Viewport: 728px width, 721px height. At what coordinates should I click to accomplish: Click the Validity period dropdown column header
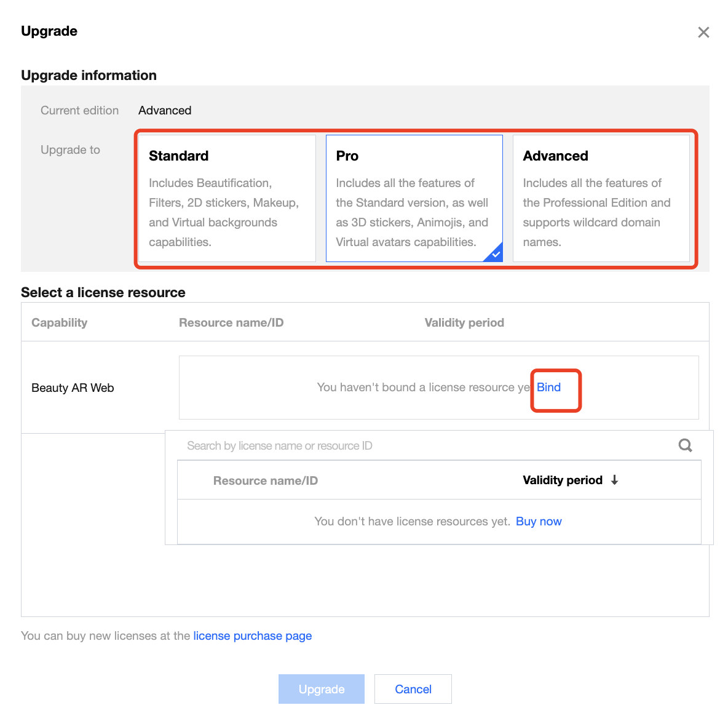coord(562,480)
